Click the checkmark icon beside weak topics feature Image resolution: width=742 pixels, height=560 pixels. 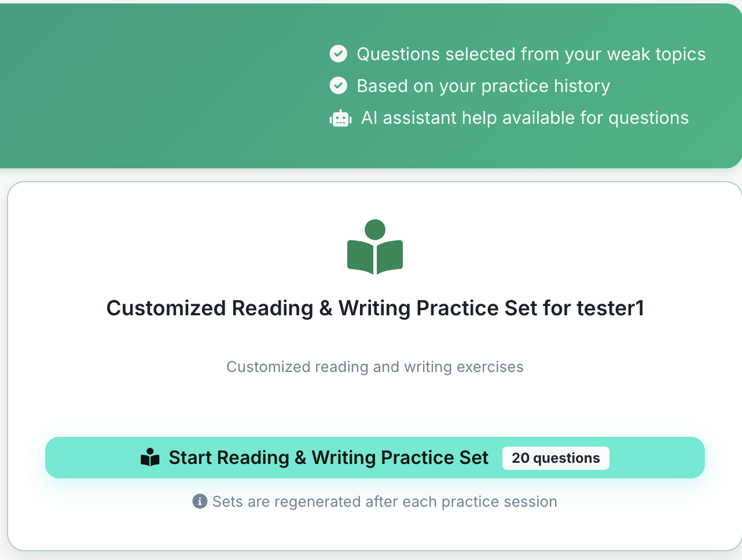(x=338, y=53)
